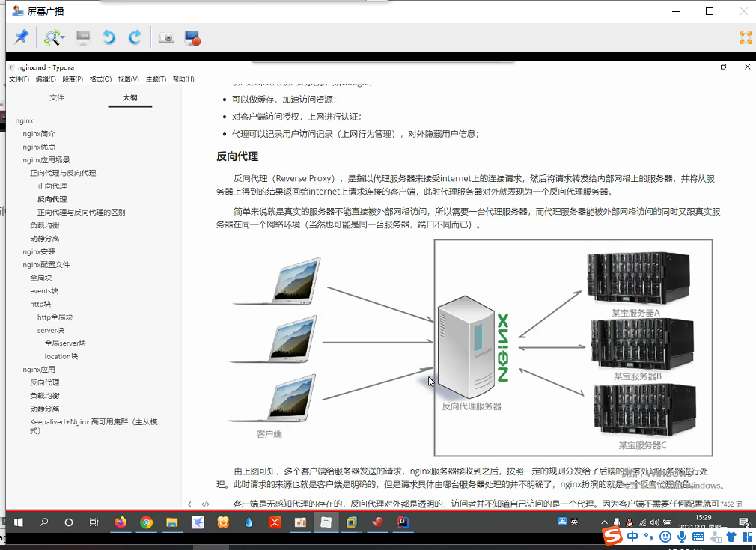The height and width of the screenshot is (550, 756).
Task: Open IntelliJ IDEA from the taskbar
Action: [x=403, y=522]
